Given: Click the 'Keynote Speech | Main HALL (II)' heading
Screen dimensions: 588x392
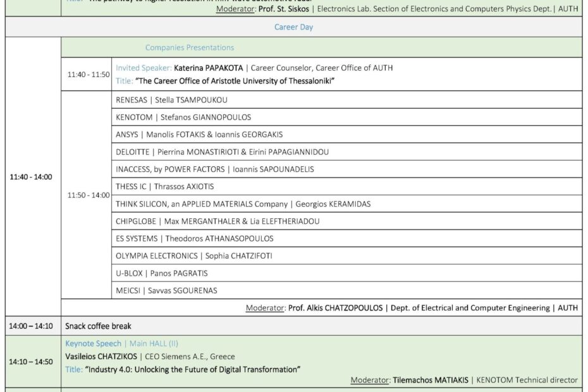Looking at the screenshot, I should (x=121, y=343).
